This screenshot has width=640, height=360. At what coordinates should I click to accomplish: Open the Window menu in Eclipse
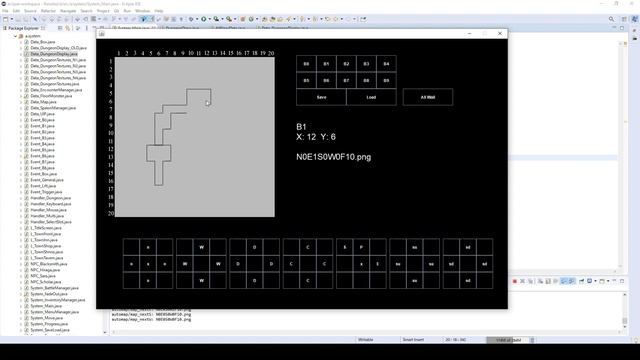(x=142, y=11)
